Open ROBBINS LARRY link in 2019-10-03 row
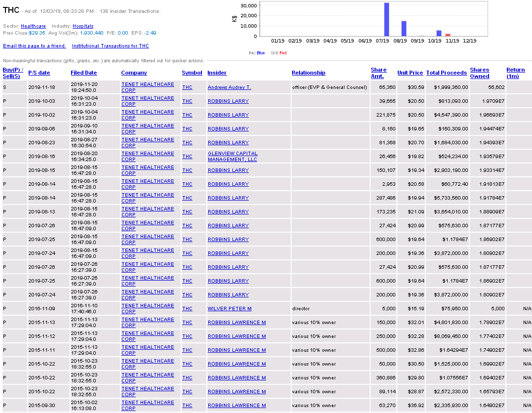The height and width of the screenshot is (413, 532). tap(228, 101)
